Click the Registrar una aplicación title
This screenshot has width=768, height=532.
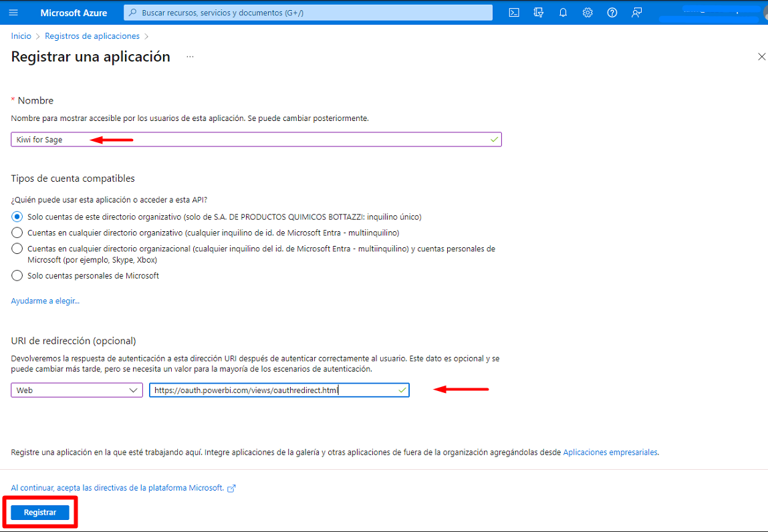91,57
